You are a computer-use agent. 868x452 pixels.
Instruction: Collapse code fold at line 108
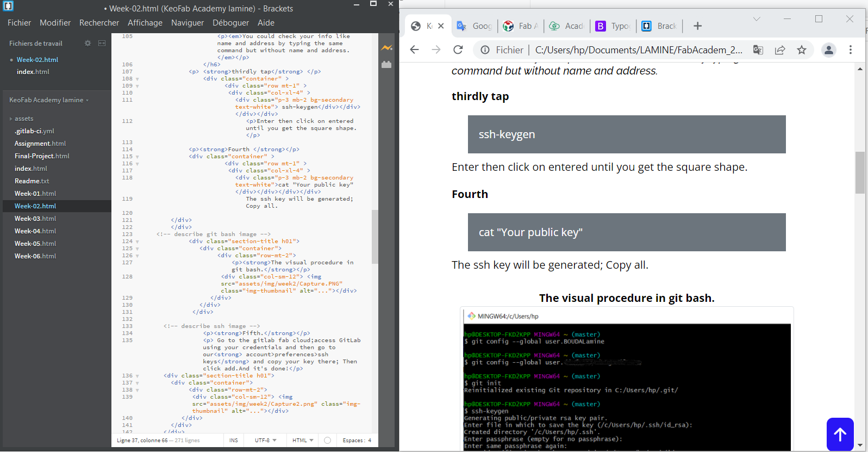[x=138, y=79]
